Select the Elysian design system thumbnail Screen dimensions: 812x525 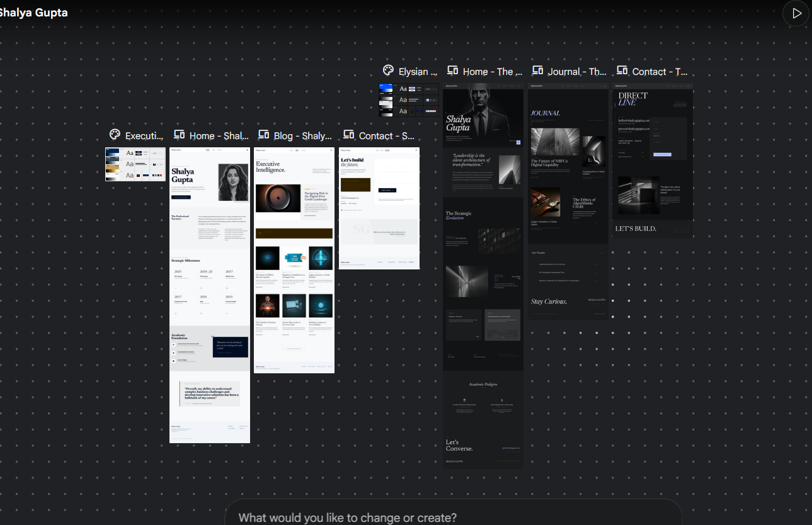(409, 100)
